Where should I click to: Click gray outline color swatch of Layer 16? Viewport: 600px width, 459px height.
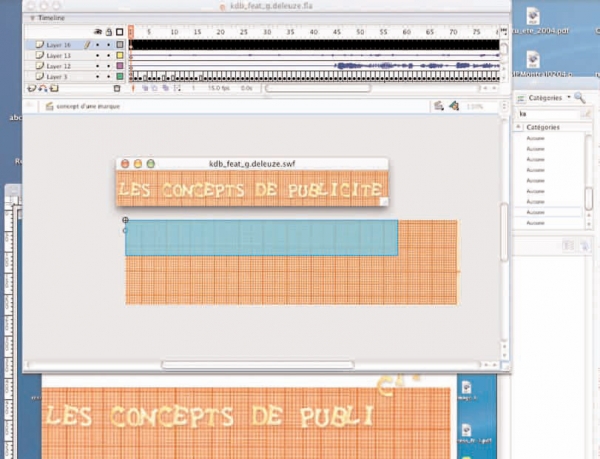[x=120, y=45]
